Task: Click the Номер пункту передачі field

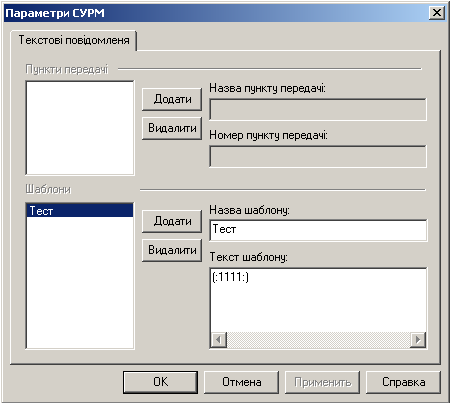Action: pos(318,156)
